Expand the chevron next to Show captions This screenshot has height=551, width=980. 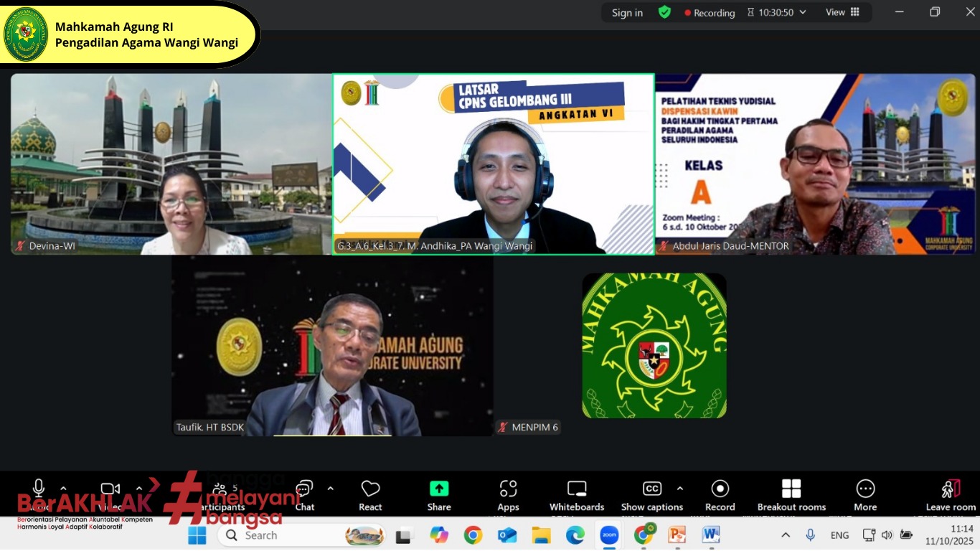[680, 489]
